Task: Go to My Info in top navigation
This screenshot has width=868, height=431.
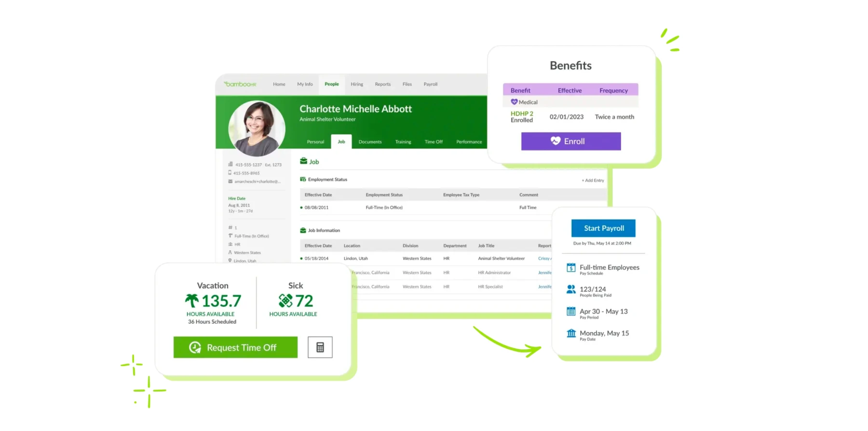Action: pyautogui.click(x=305, y=84)
